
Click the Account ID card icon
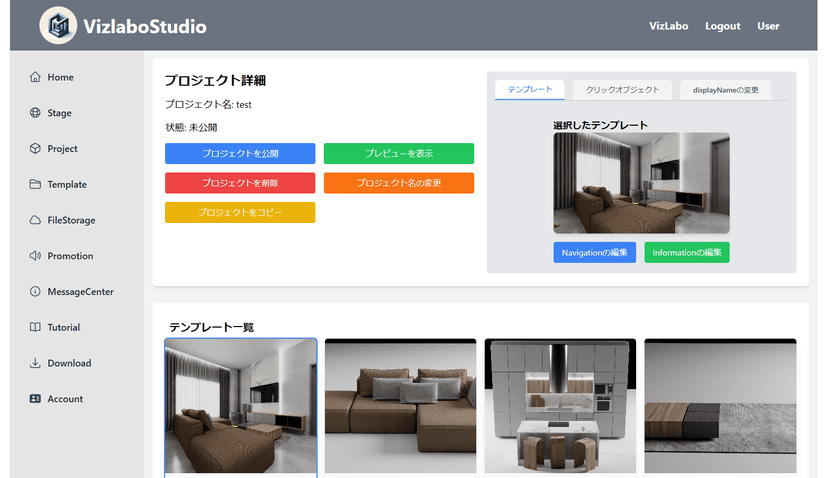pyautogui.click(x=35, y=399)
